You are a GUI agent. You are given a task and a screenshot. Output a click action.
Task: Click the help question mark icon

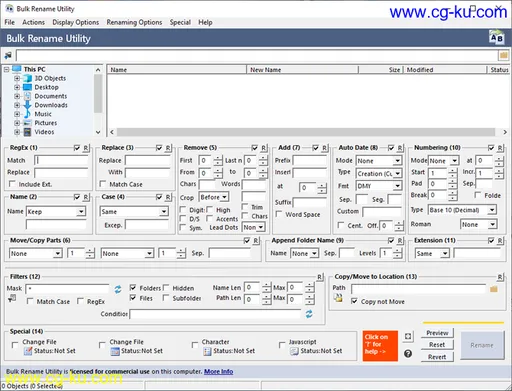[x=408, y=353]
